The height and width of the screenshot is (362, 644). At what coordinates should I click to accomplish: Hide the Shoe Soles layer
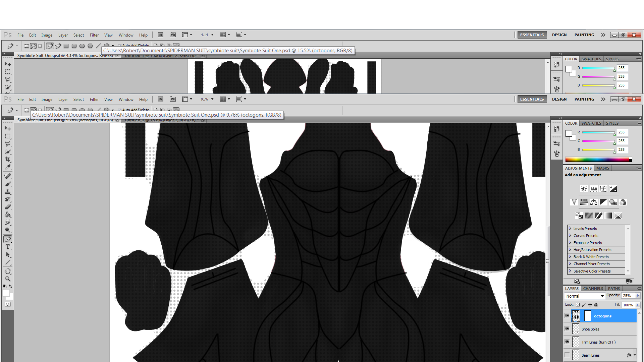[x=567, y=329]
